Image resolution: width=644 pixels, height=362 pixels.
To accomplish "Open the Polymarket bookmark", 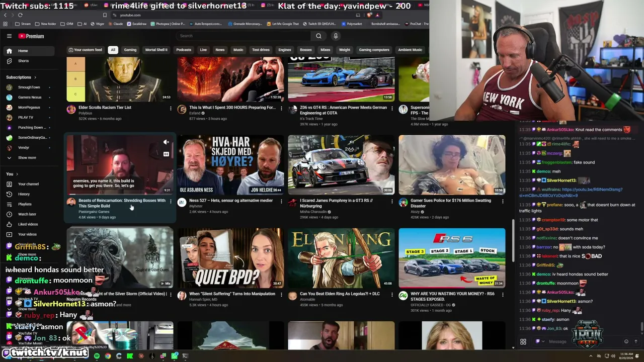I will pyautogui.click(x=352, y=24).
